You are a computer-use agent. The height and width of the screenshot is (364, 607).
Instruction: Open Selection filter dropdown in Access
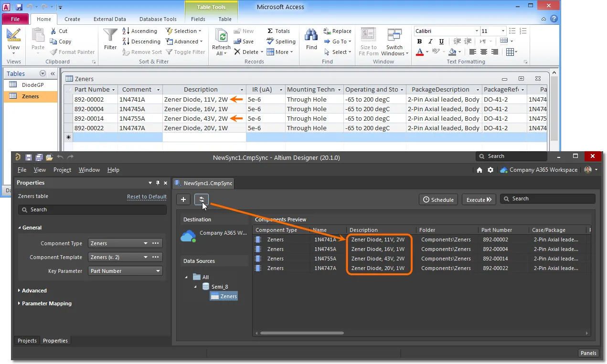click(x=182, y=31)
